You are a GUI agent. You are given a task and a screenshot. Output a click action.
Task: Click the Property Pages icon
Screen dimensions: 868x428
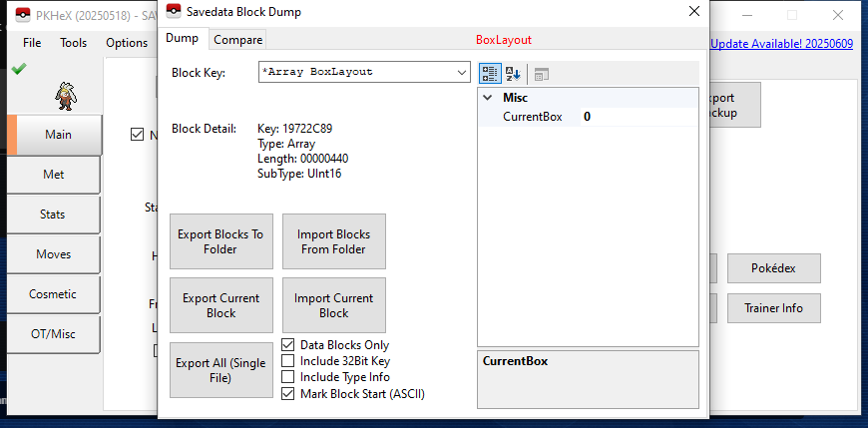pyautogui.click(x=542, y=74)
